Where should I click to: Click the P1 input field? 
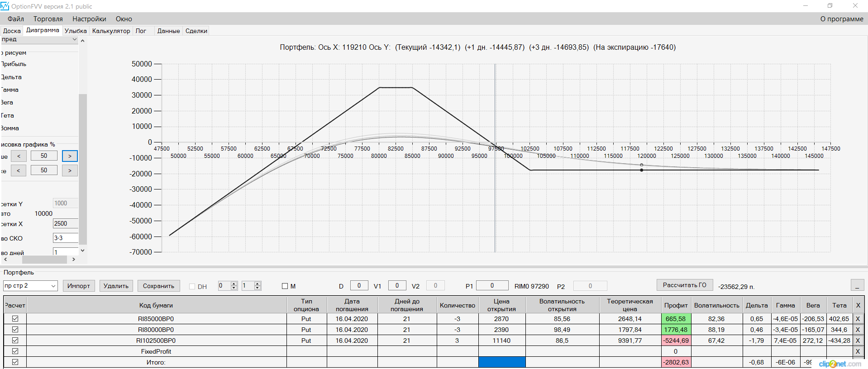[x=492, y=285]
